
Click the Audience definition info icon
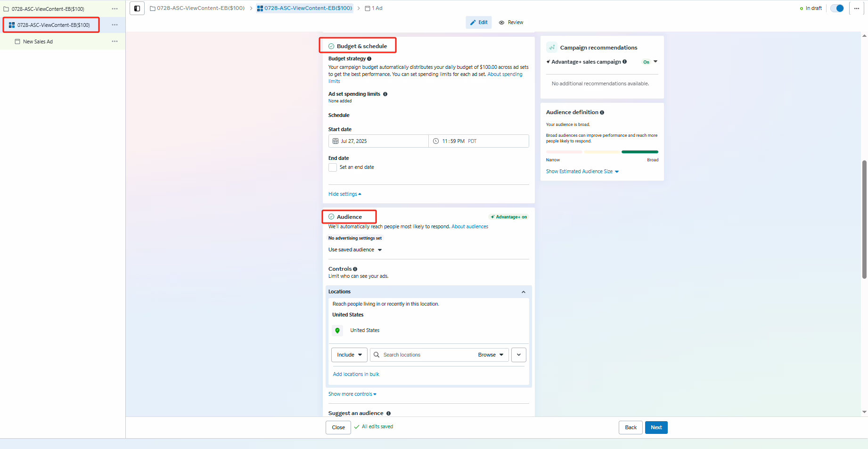[x=602, y=113]
